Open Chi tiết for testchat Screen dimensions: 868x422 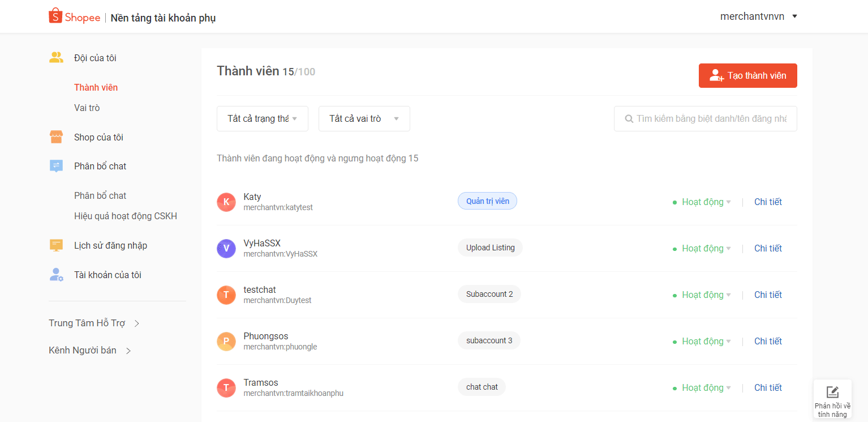tap(768, 295)
